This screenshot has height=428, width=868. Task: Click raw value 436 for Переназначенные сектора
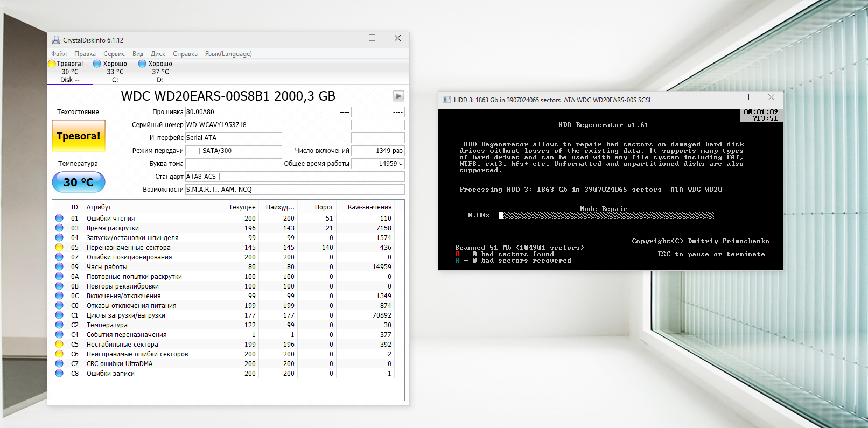386,248
